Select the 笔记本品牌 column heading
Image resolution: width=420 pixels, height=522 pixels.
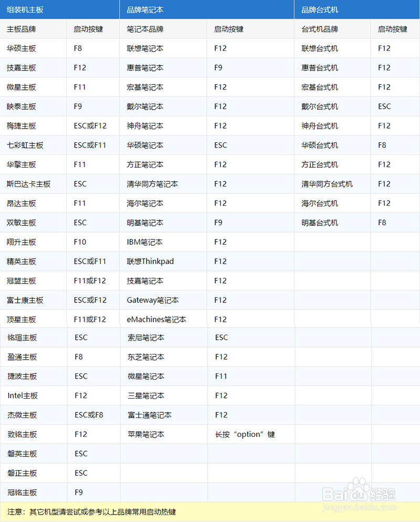[145, 29]
